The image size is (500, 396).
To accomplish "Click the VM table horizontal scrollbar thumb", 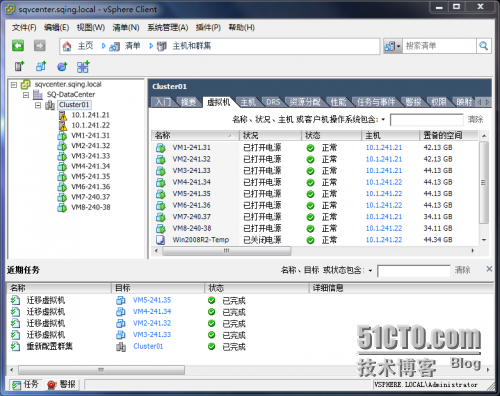I will 227,251.
